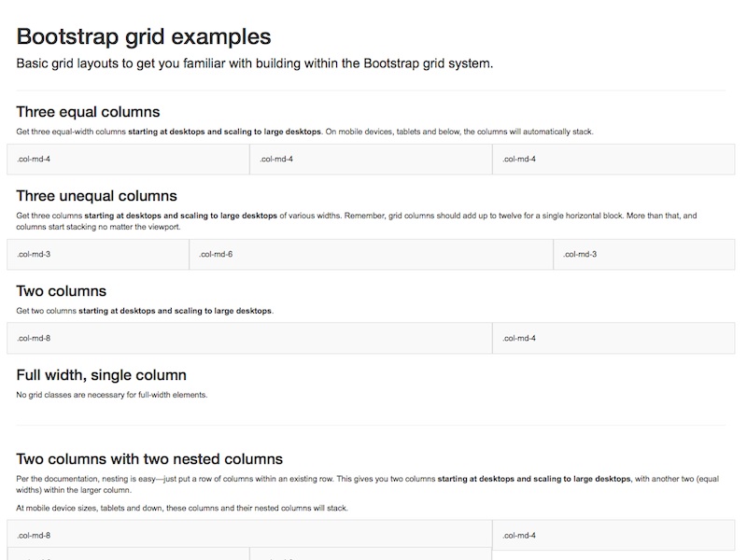Image resolution: width=747 pixels, height=560 pixels.
Task: Select the "Full width, single column" heading
Action: click(x=101, y=375)
